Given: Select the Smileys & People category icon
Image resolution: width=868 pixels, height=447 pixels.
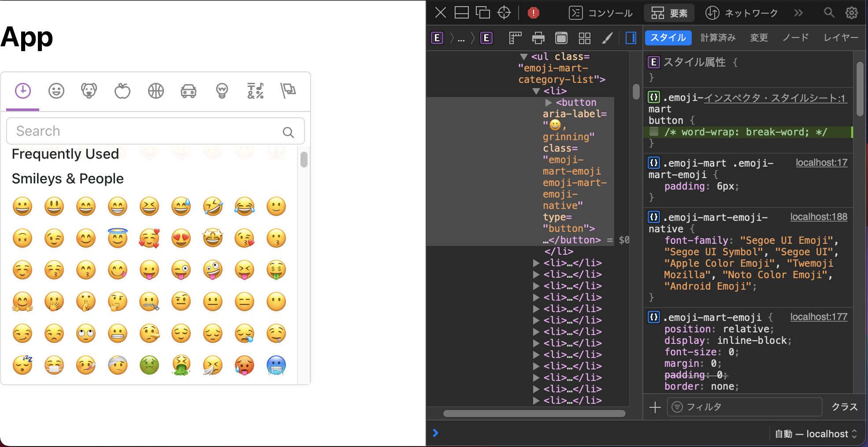Looking at the screenshot, I should coord(56,91).
